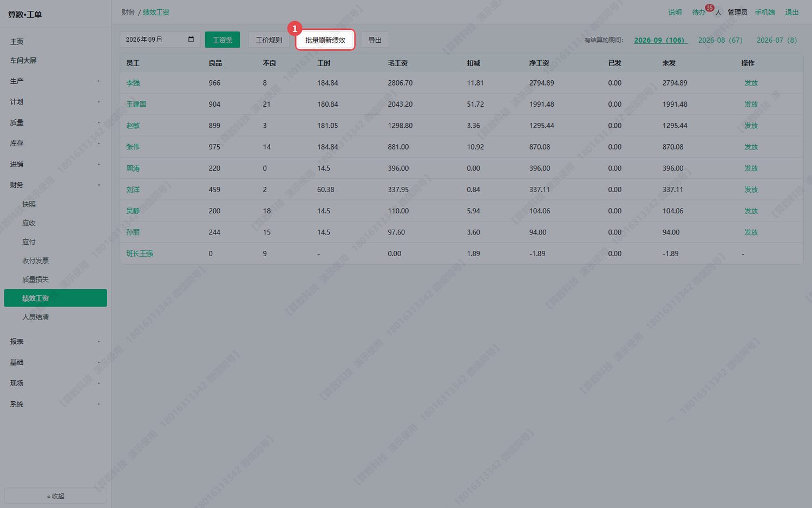The image size is (812, 508).
Task: Open the calendar picker icon in the month field
Action: click(x=191, y=40)
